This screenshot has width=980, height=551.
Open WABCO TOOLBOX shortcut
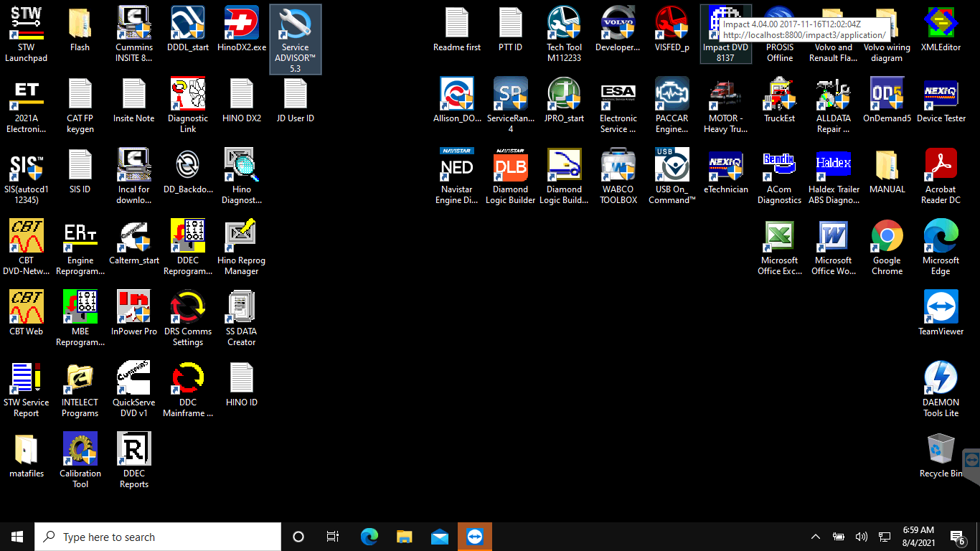click(x=618, y=176)
